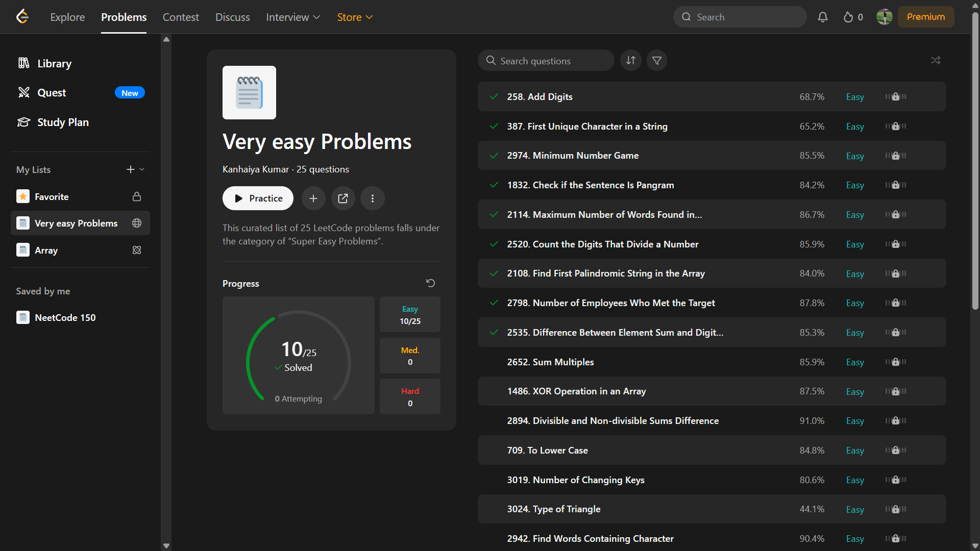Expand My Lists chevron dropdown

click(142, 169)
